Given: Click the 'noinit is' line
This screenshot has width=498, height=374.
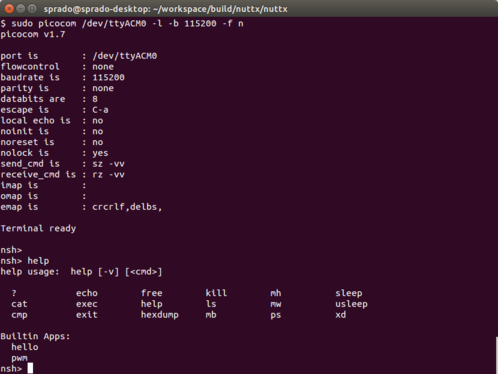Looking at the screenshot, I should point(52,131).
